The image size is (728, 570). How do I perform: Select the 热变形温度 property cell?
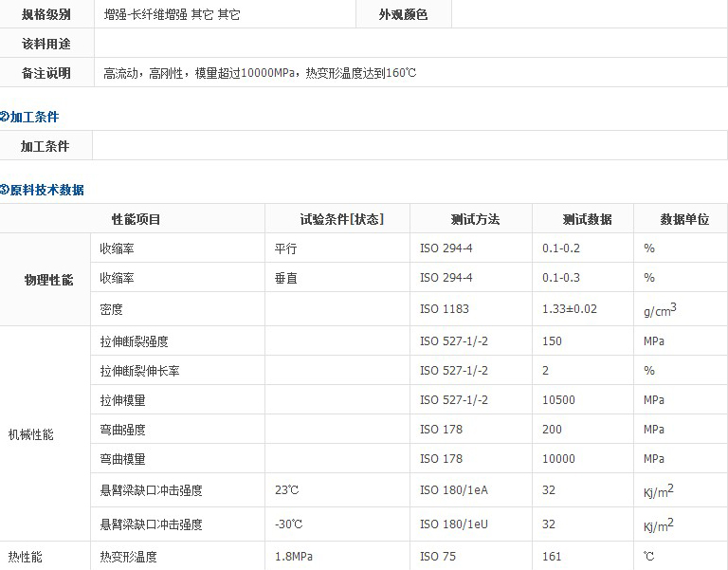point(129,557)
